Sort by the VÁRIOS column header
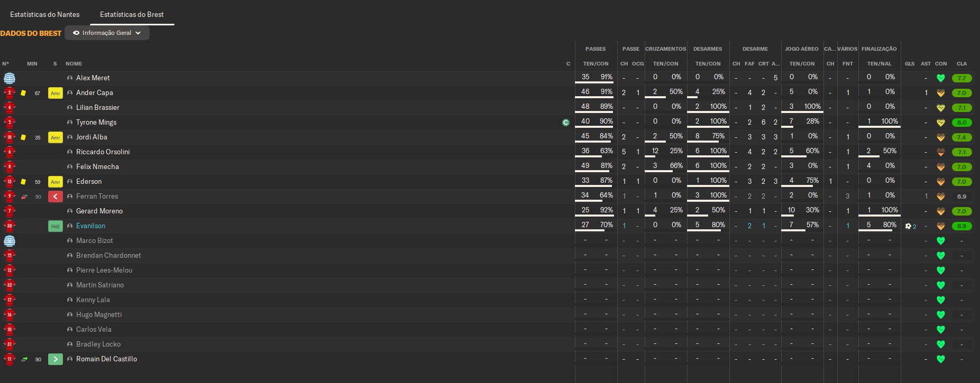This screenshot has width=980, height=383. click(847, 49)
